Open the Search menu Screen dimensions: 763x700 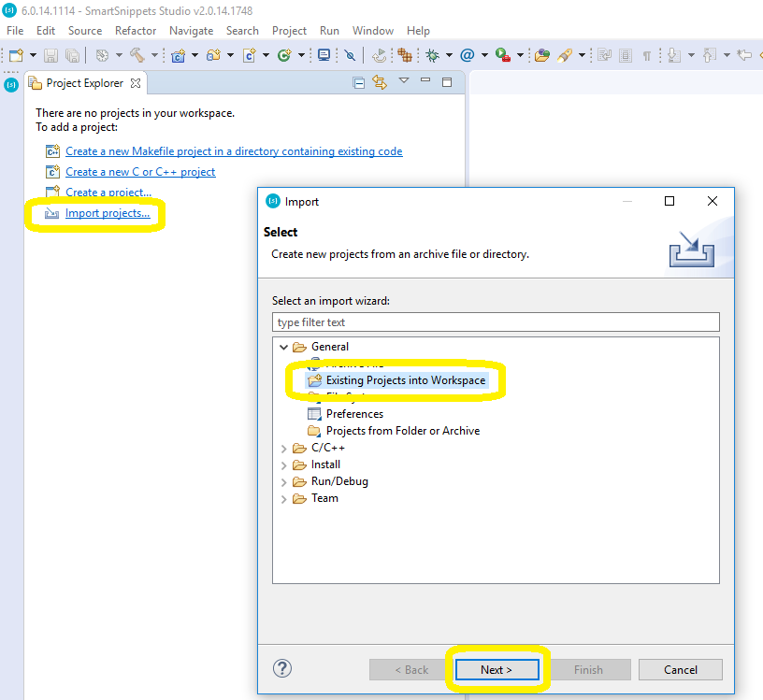tap(242, 31)
